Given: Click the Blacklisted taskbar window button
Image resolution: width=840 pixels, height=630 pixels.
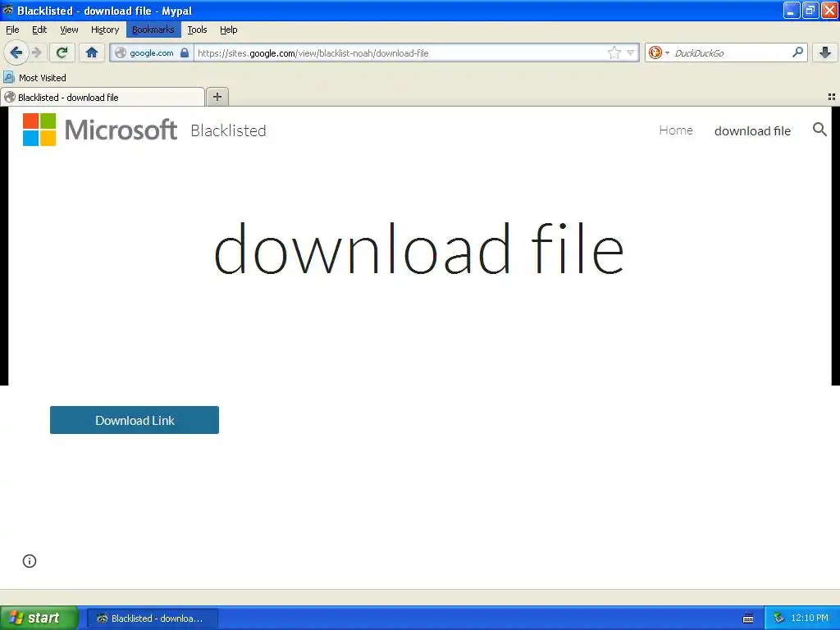Looking at the screenshot, I should 152,619.
